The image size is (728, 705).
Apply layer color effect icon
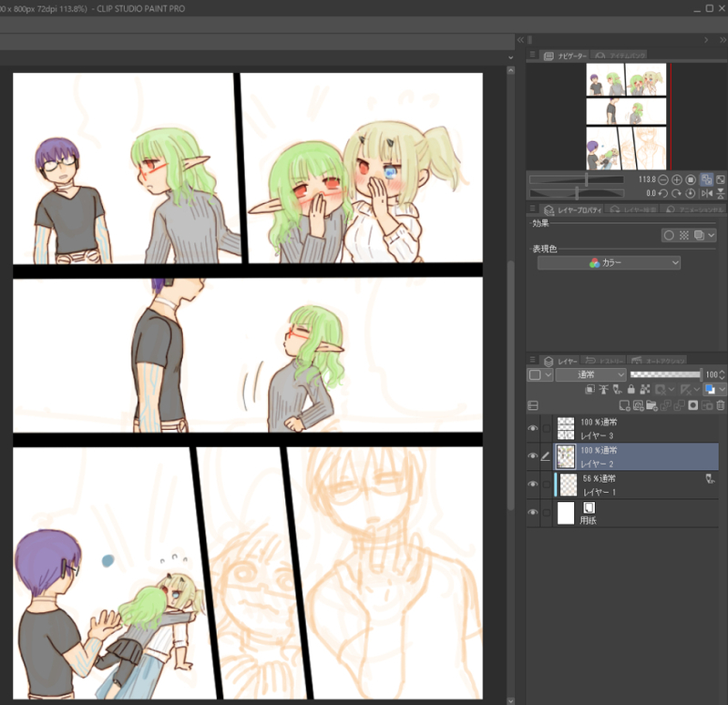pyautogui.click(x=699, y=235)
